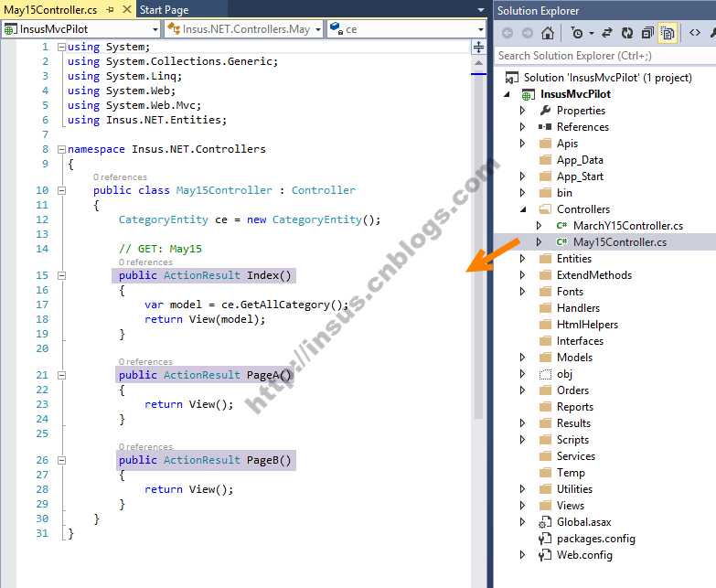Click '0 references' CodeLens above class May15Controller

(120, 177)
